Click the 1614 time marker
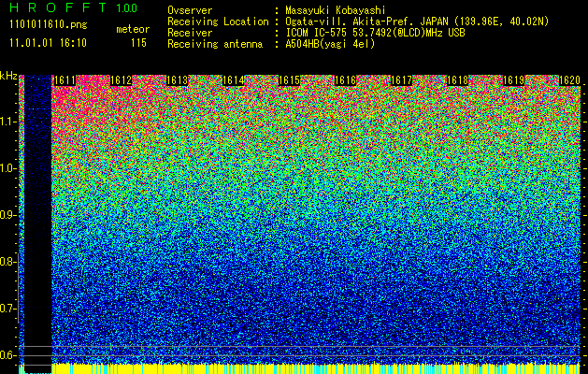Image resolution: width=588 pixels, height=374 pixels. (x=234, y=80)
